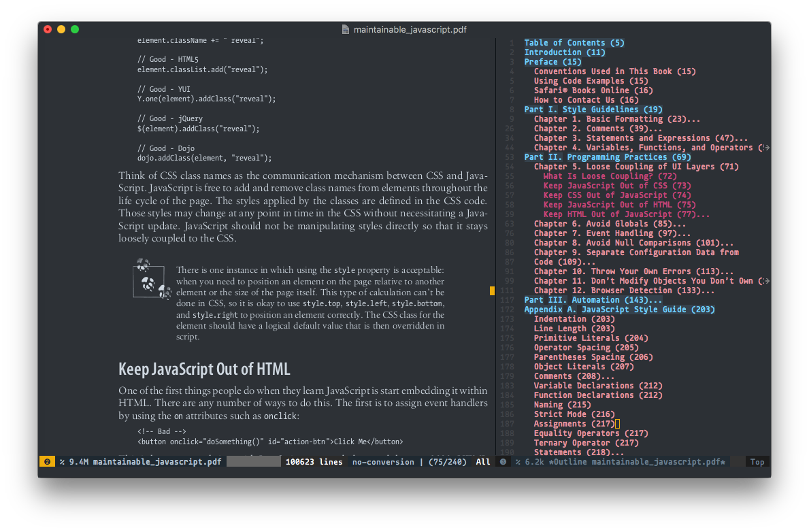Click the no-conversion encoding indicator
The height and width of the screenshot is (532, 809).
click(x=383, y=462)
